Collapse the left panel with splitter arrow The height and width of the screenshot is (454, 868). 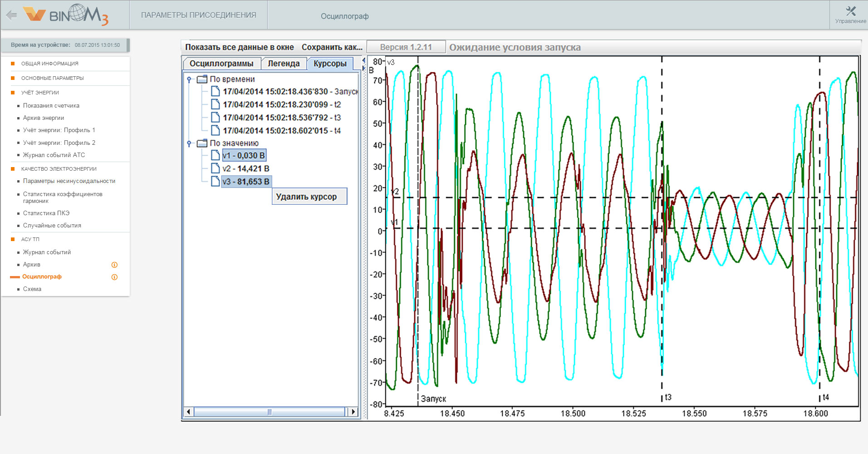tap(363, 60)
